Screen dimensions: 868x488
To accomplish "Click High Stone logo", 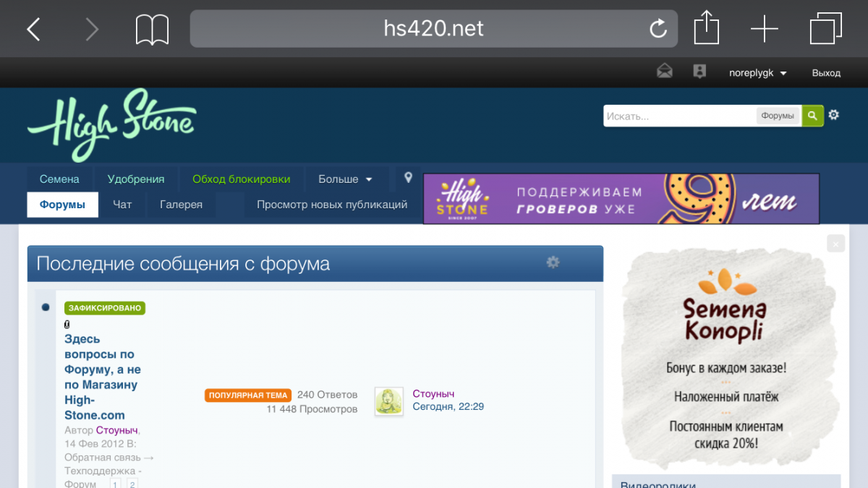I will tap(111, 124).
